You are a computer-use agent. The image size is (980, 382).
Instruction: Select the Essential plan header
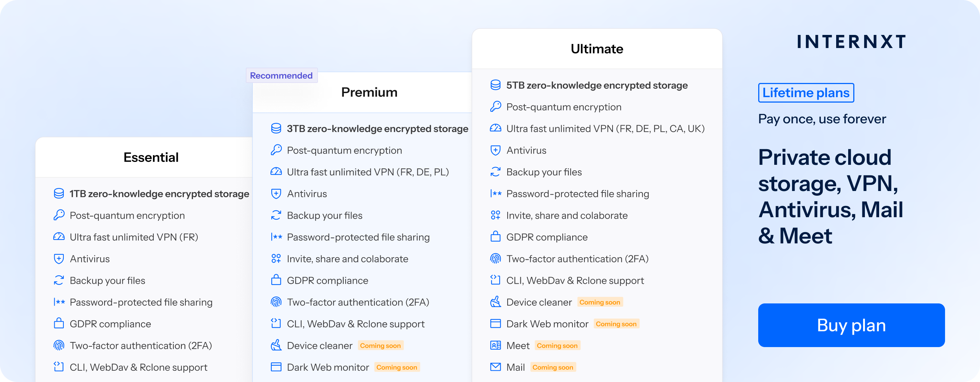coord(151,158)
